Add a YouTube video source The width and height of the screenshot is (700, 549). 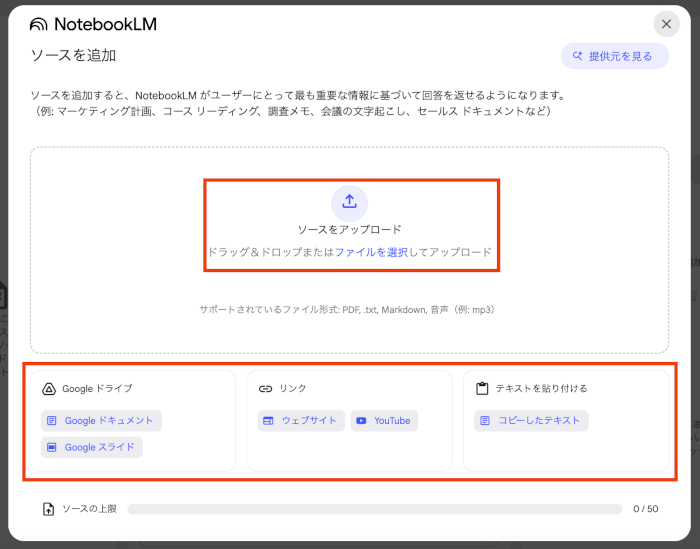click(x=384, y=420)
